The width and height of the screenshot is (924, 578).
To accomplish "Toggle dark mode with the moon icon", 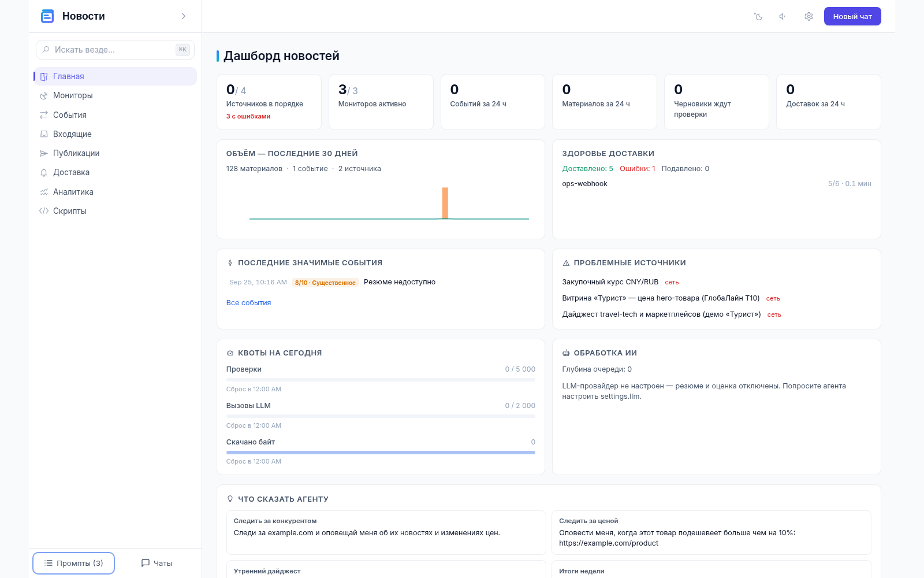I will click(x=758, y=17).
